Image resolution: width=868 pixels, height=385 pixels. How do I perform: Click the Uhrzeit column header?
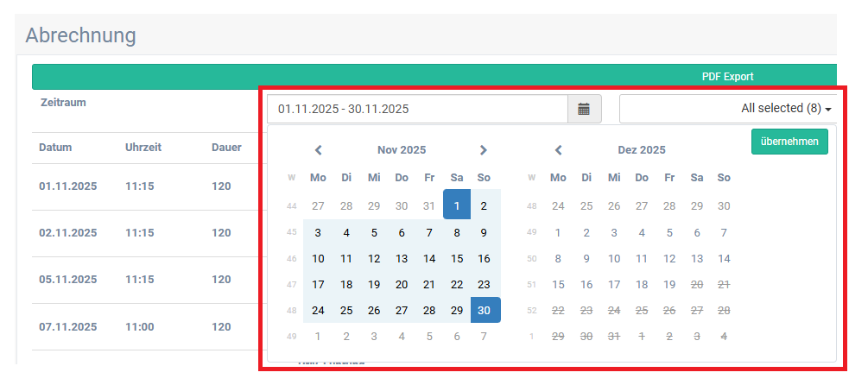(143, 147)
